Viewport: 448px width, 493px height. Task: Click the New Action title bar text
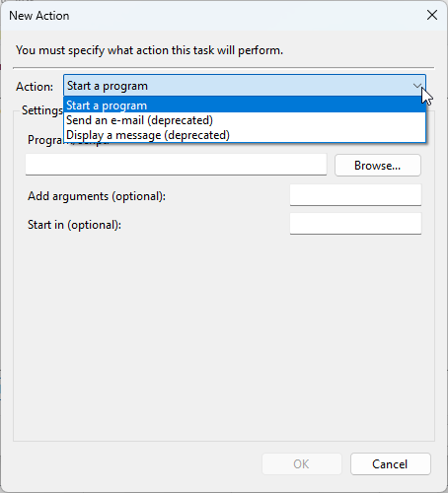tap(39, 16)
